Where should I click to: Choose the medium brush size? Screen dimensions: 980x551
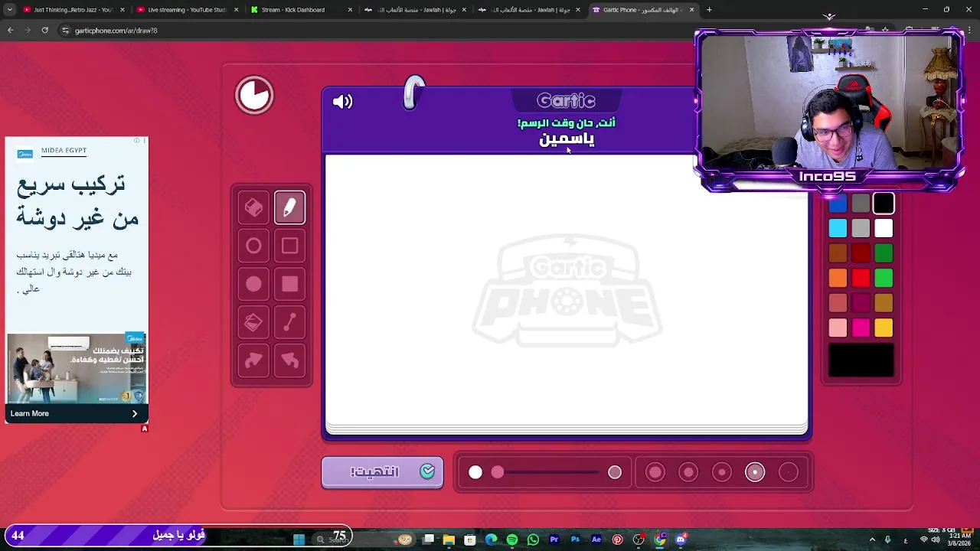coord(722,473)
